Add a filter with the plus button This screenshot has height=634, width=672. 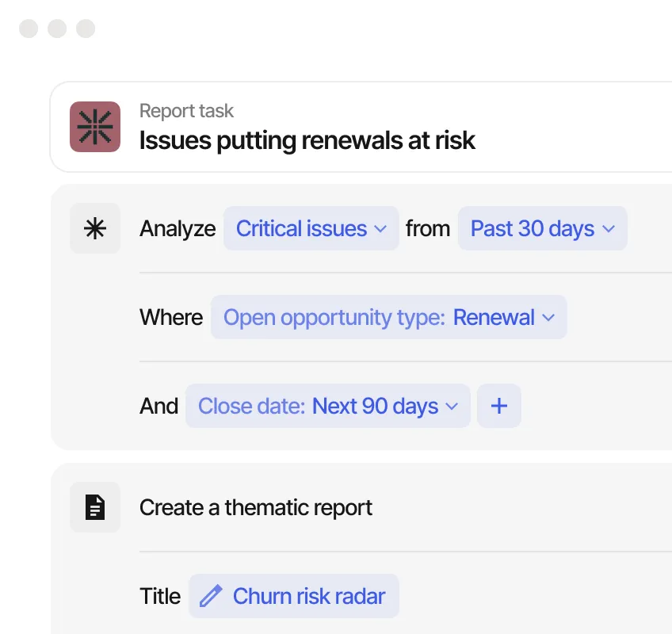tap(499, 406)
